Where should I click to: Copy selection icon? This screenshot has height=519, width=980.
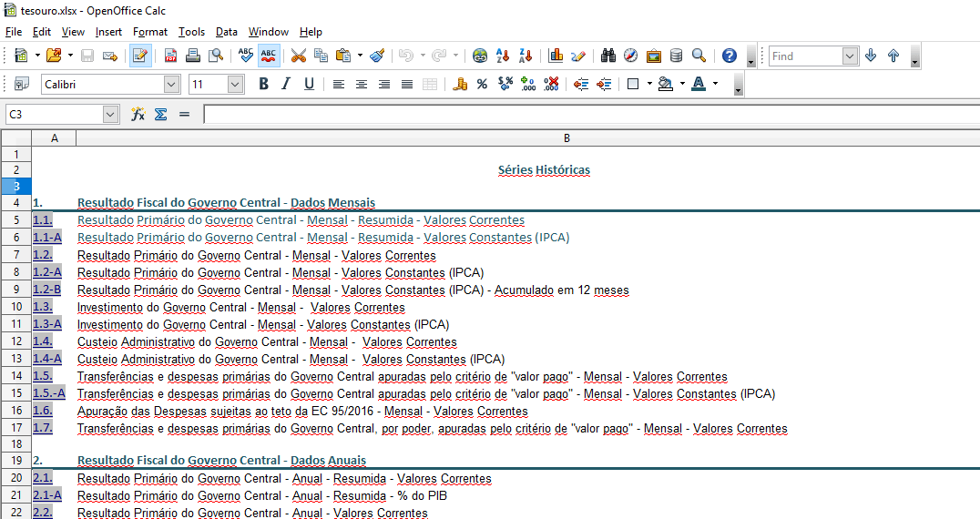click(x=322, y=56)
